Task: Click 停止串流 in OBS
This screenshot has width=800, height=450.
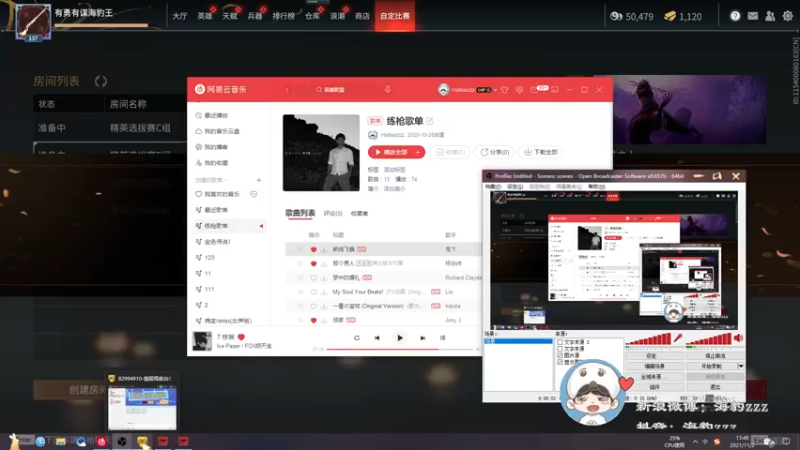Action: [x=715, y=356]
